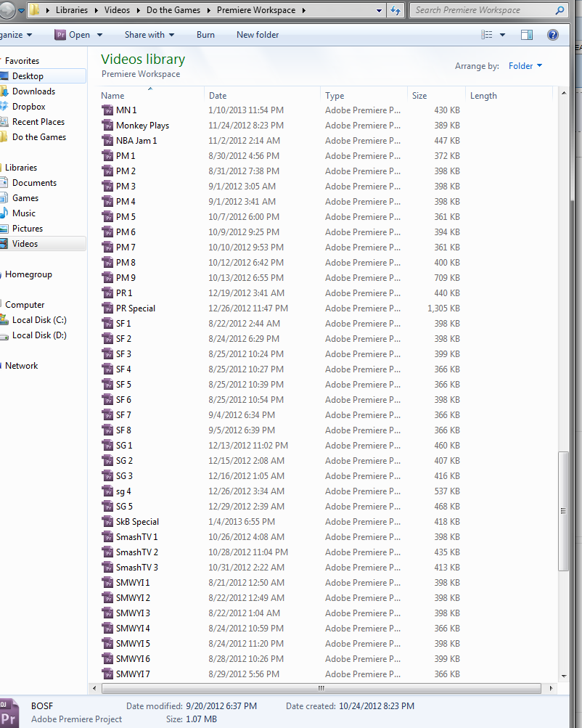Image resolution: width=582 pixels, height=728 pixels.
Task: Click Do the Games in address bar
Action: (173, 10)
